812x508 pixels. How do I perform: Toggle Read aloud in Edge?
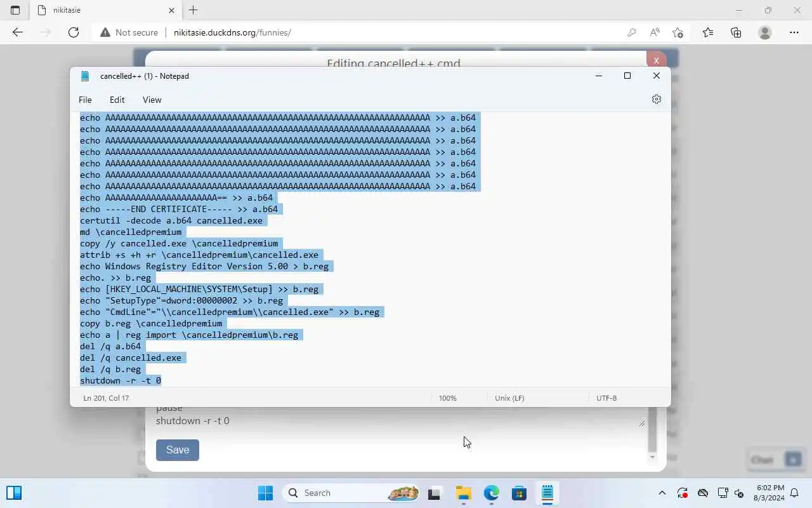click(655, 32)
